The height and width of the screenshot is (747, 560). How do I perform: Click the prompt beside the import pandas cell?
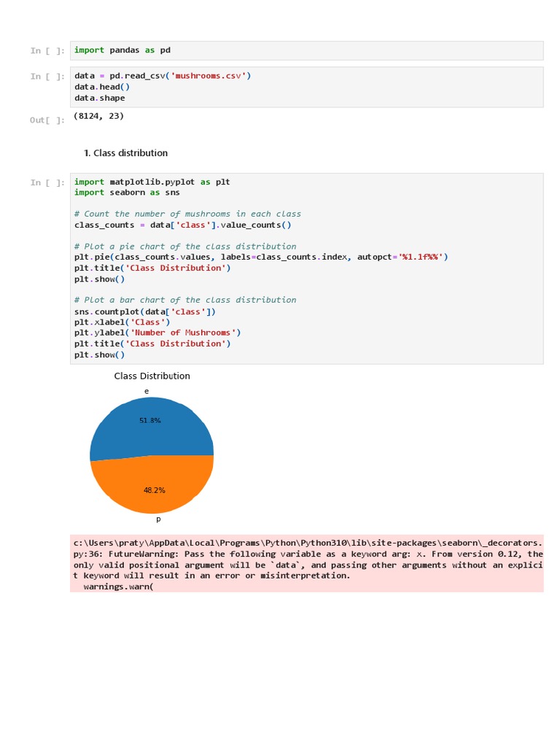[47, 51]
